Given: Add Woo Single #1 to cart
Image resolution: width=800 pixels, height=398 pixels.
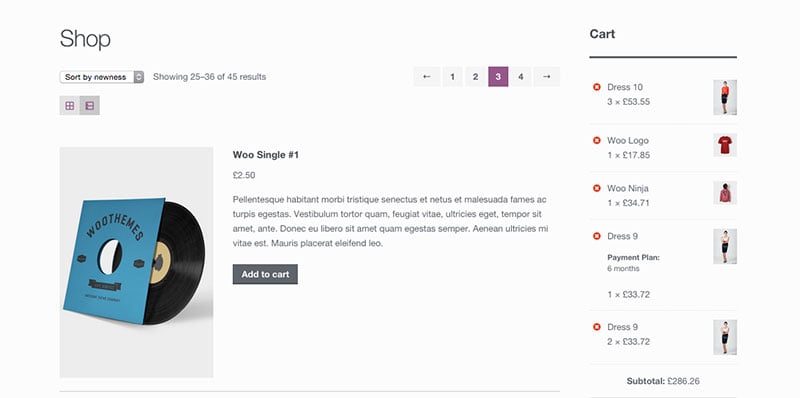Looking at the screenshot, I should point(265,274).
